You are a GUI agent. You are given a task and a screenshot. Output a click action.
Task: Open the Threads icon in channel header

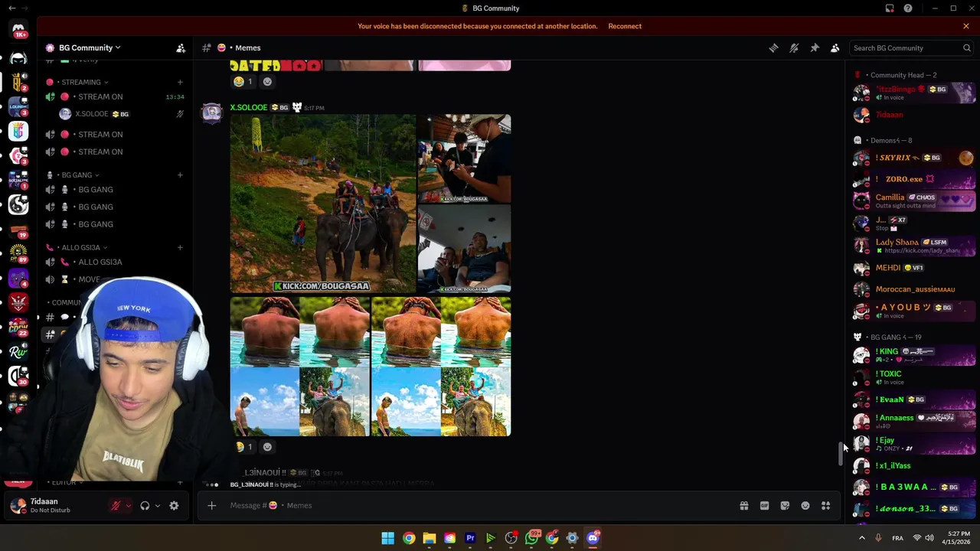(773, 47)
